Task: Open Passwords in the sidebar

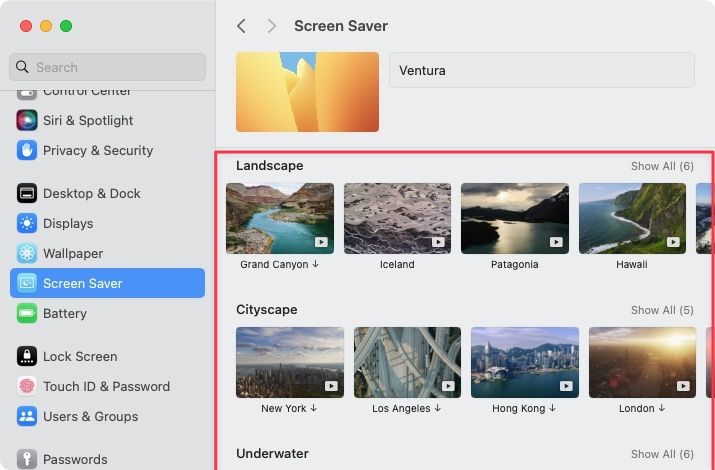Action: 75,459
